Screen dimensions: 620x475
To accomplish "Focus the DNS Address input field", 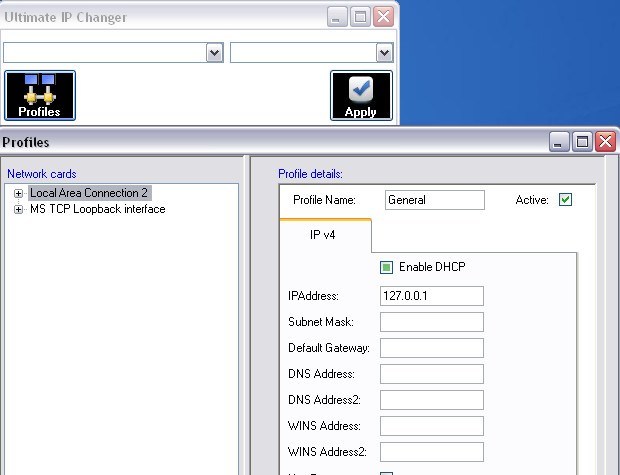I will point(431,374).
